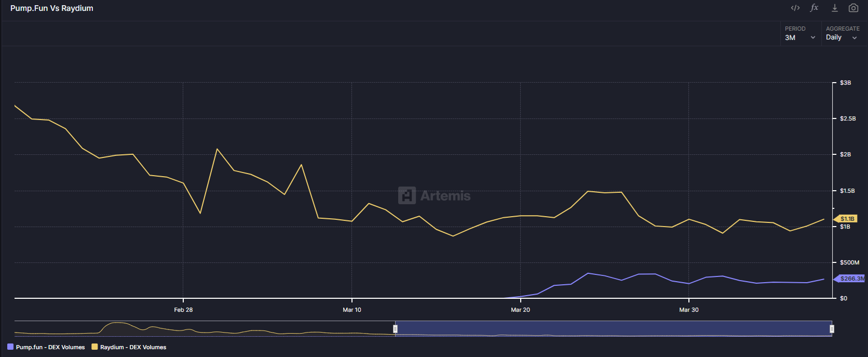Click the $1.1B Raydium value label
The image size is (868, 357).
(846, 219)
